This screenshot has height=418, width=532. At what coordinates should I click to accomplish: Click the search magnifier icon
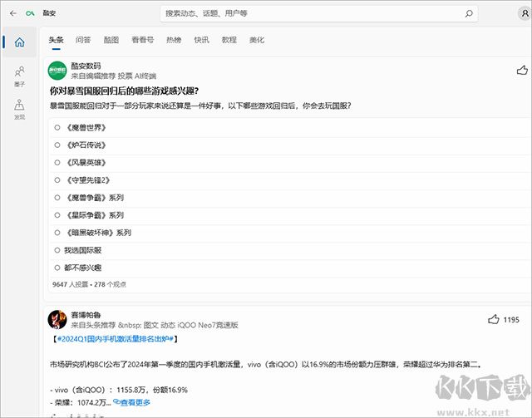click(x=469, y=13)
